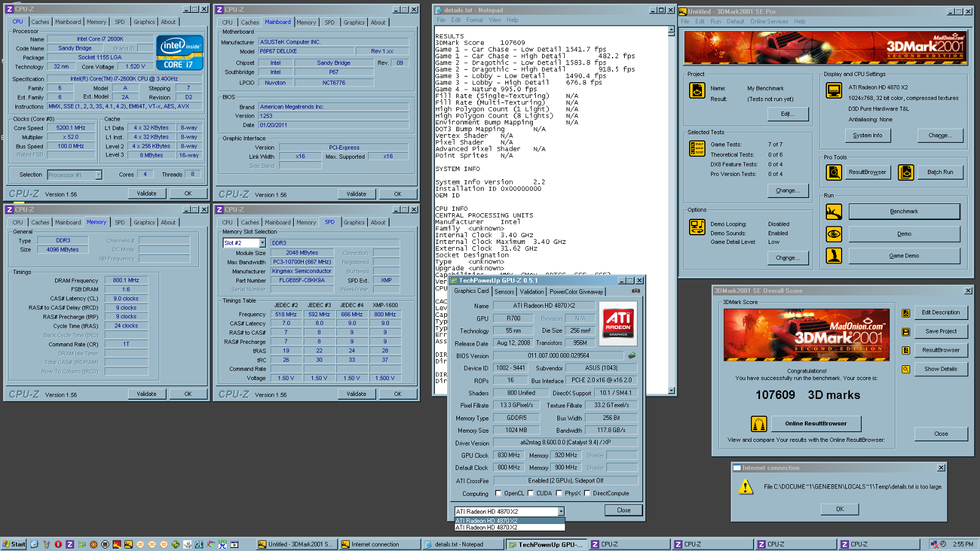Image resolution: width=980 pixels, height=551 pixels.
Task: Click the Show Details button
Action: coord(941,369)
